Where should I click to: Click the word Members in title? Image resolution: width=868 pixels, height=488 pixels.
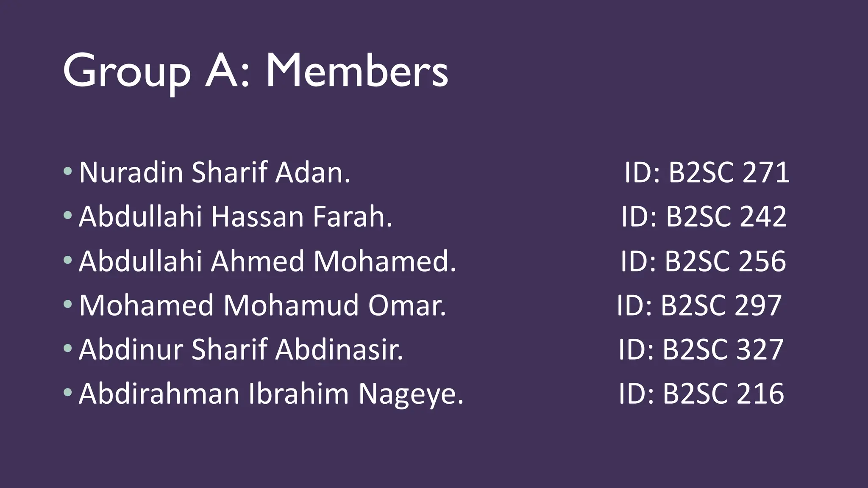point(357,71)
